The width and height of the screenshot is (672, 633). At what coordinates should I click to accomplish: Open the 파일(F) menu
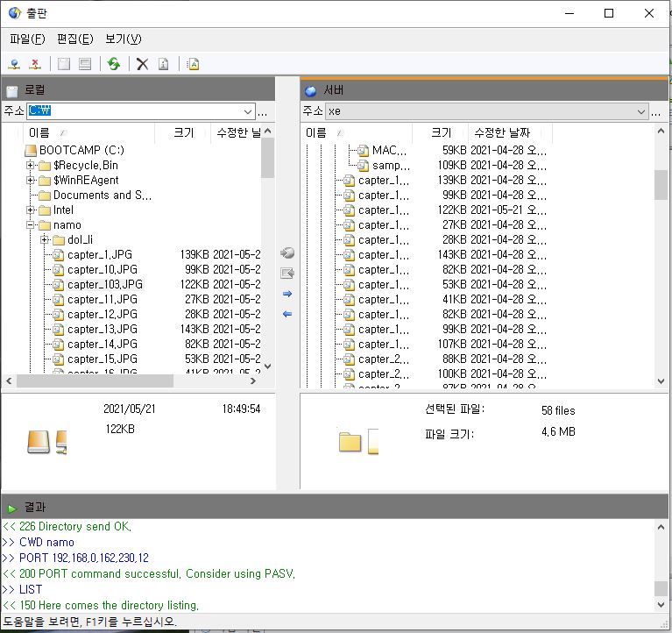[x=27, y=39]
